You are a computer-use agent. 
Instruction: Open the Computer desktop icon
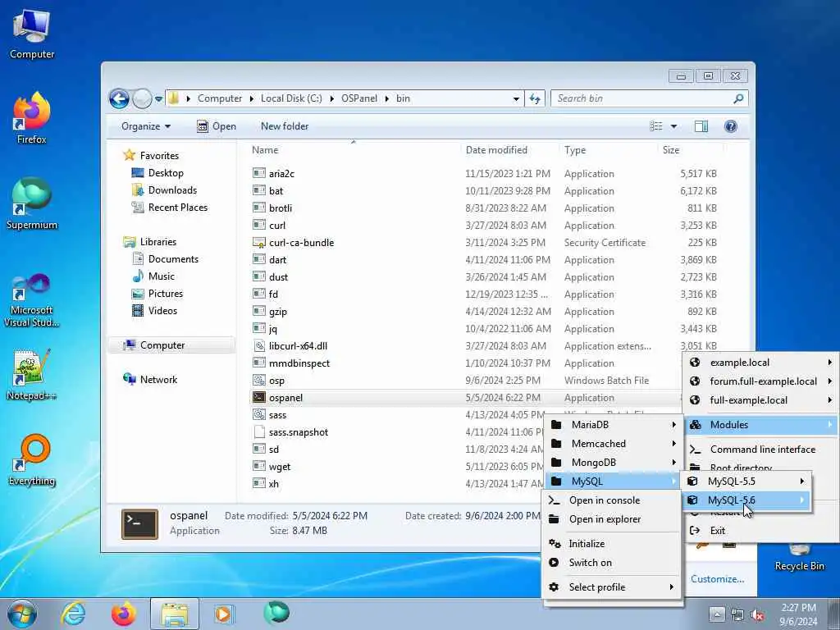click(x=32, y=33)
